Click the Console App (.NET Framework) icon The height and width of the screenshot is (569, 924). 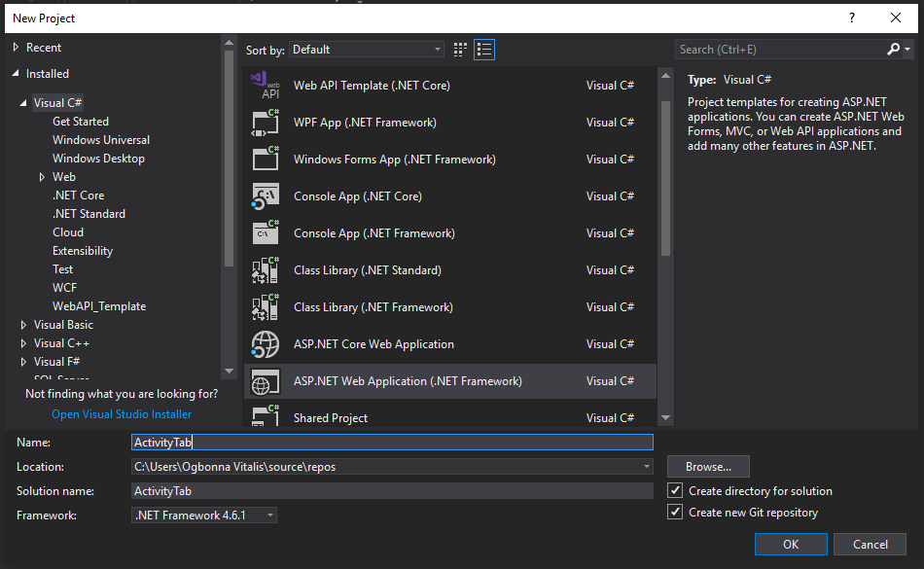pyautogui.click(x=266, y=233)
